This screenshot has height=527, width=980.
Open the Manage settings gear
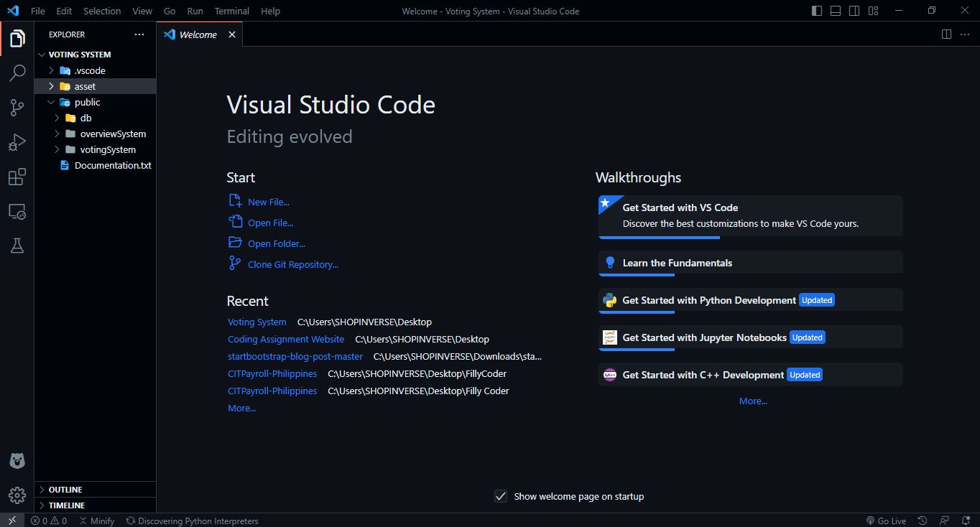17,495
